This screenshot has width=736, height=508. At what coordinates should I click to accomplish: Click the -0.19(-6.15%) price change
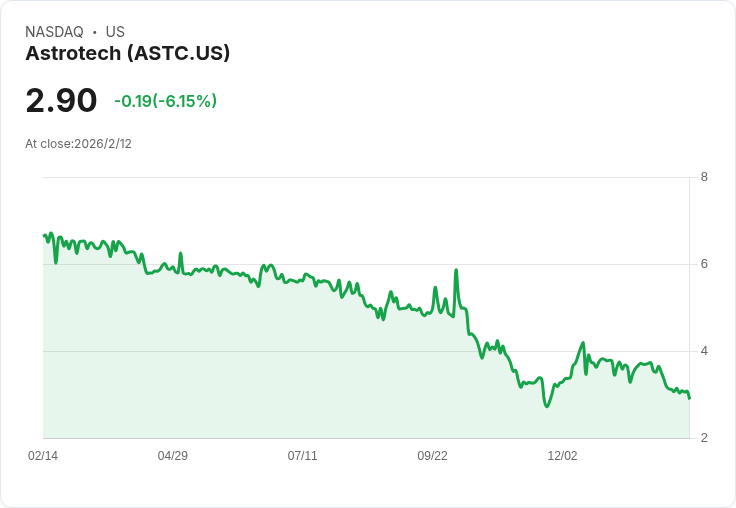point(165,101)
